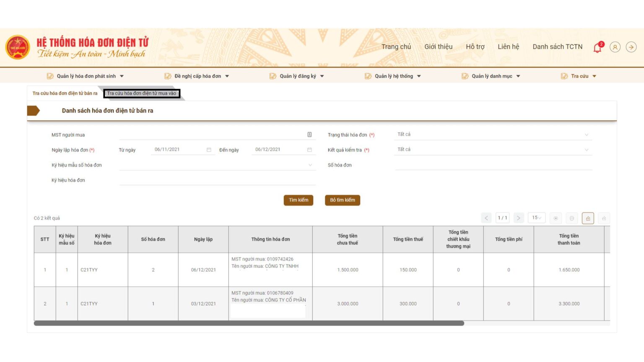
Task: Click the next page arrow button
Action: point(519,218)
